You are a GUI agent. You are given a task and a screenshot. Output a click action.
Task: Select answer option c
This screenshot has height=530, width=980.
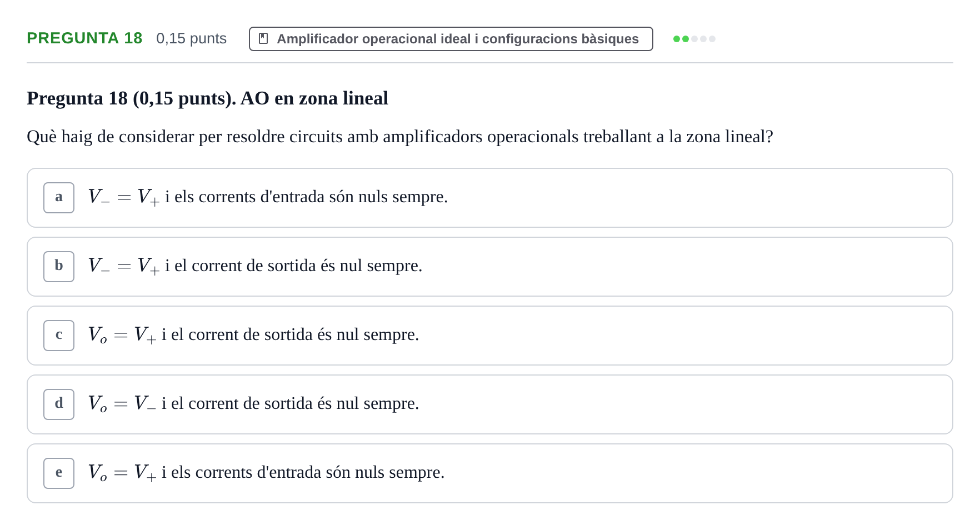tap(489, 336)
